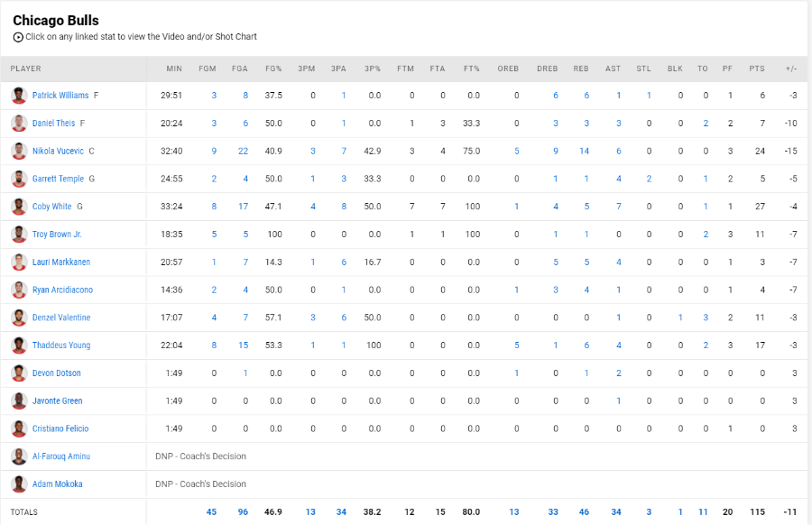This screenshot has width=812, height=525.
Task: Select Troy Brown Jr. name link
Action: point(57,234)
